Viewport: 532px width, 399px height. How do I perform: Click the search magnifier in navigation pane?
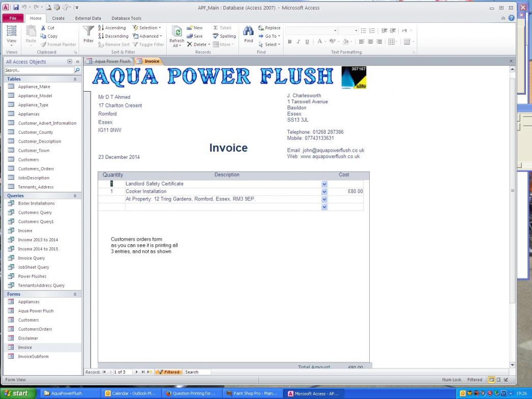point(77,70)
